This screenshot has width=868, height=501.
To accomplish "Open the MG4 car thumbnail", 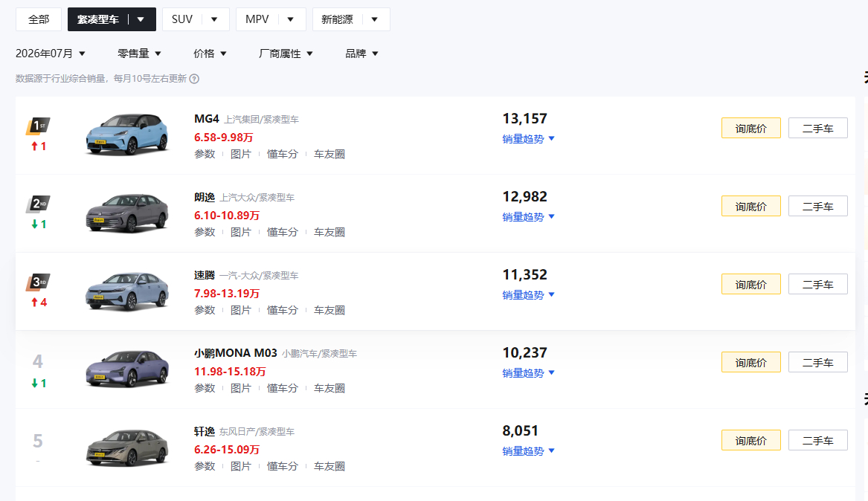I will (127, 135).
